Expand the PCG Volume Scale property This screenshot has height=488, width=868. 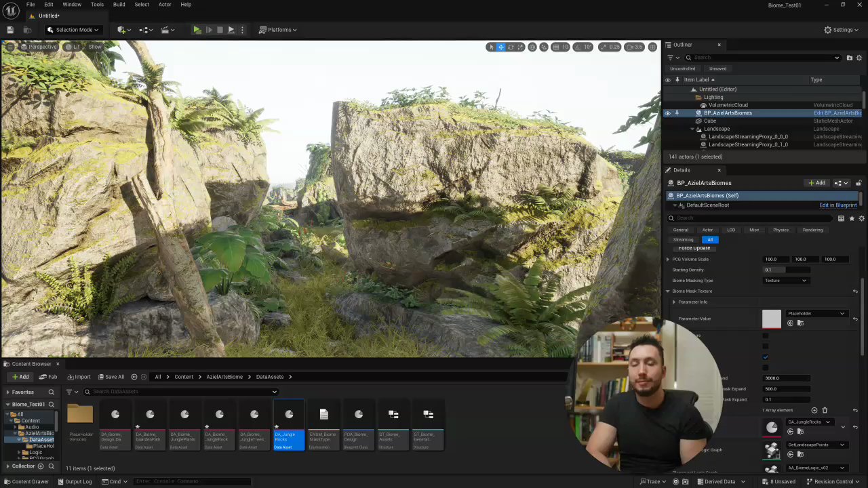668,260
